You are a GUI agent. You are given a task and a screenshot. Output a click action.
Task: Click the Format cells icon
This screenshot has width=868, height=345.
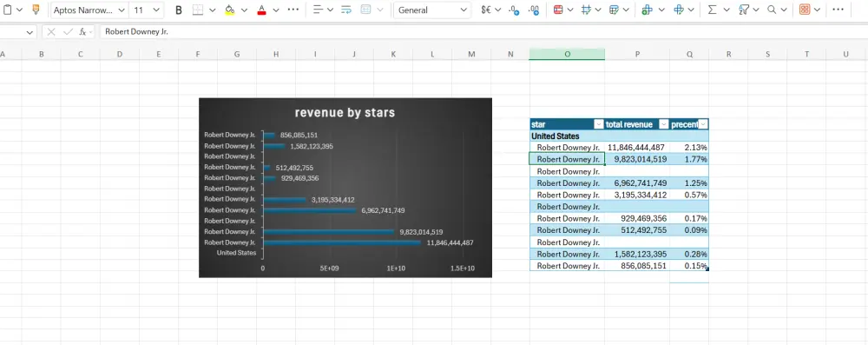(680, 10)
